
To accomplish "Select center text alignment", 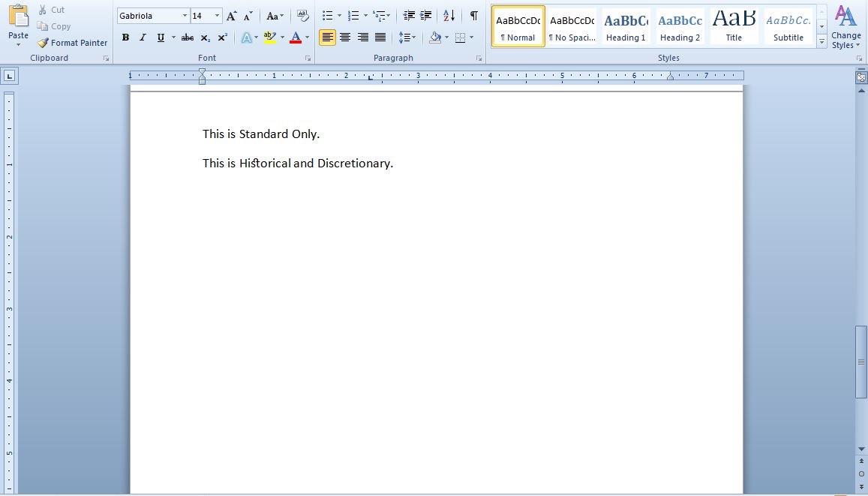I will pos(345,37).
